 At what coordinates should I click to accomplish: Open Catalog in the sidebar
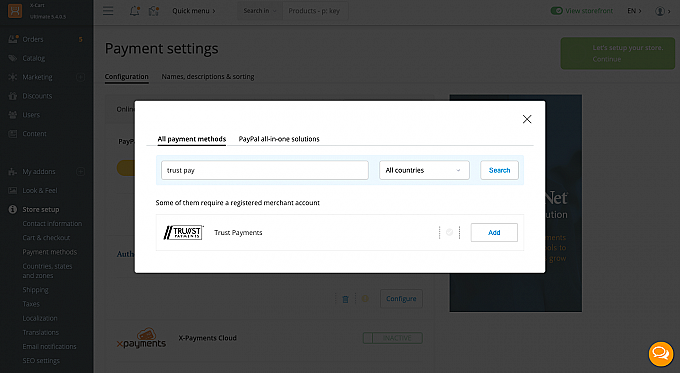click(x=34, y=58)
